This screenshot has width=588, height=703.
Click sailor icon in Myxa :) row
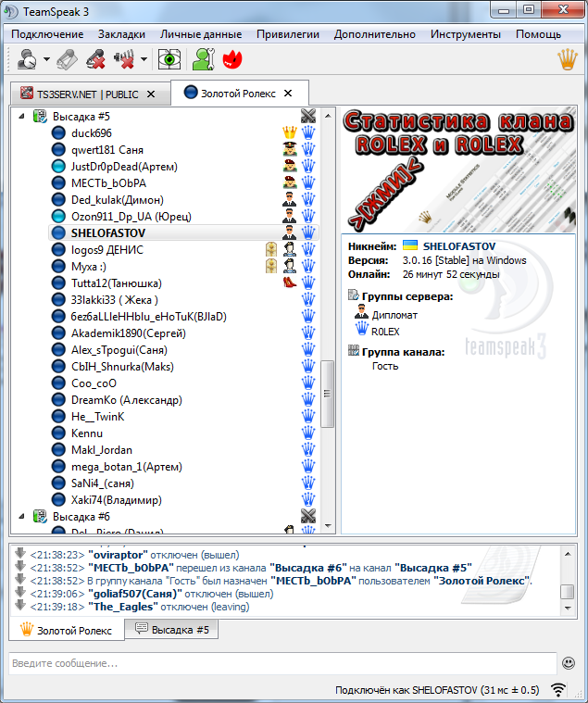click(290, 266)
